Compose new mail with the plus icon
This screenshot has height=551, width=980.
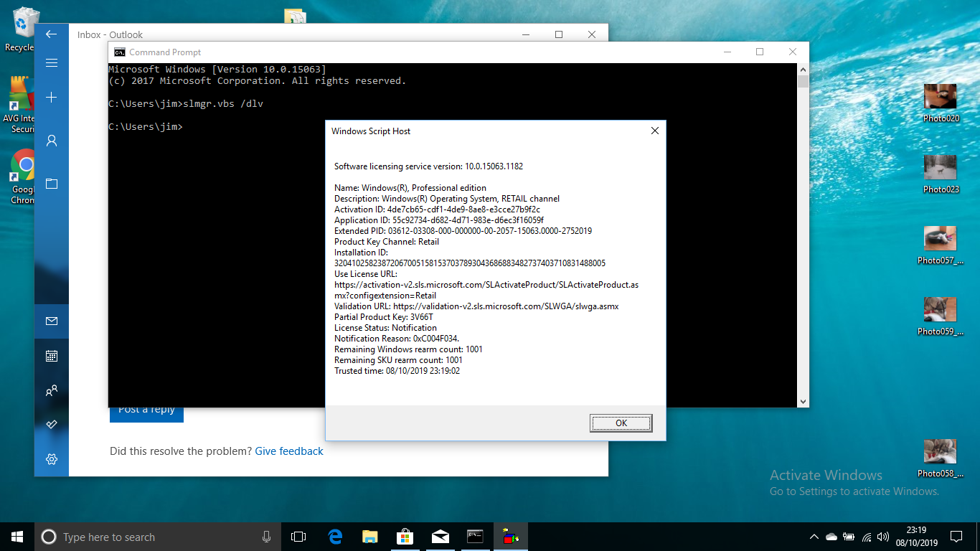(52, 98)
